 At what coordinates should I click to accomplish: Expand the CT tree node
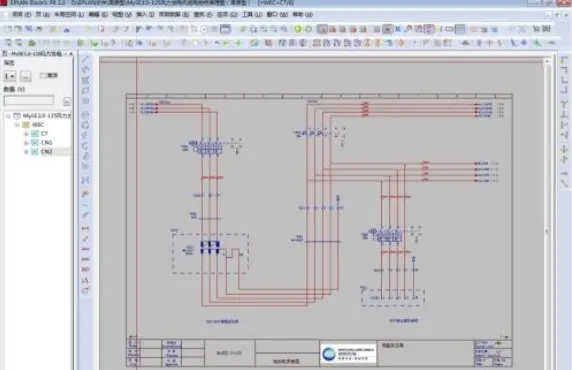26,134
